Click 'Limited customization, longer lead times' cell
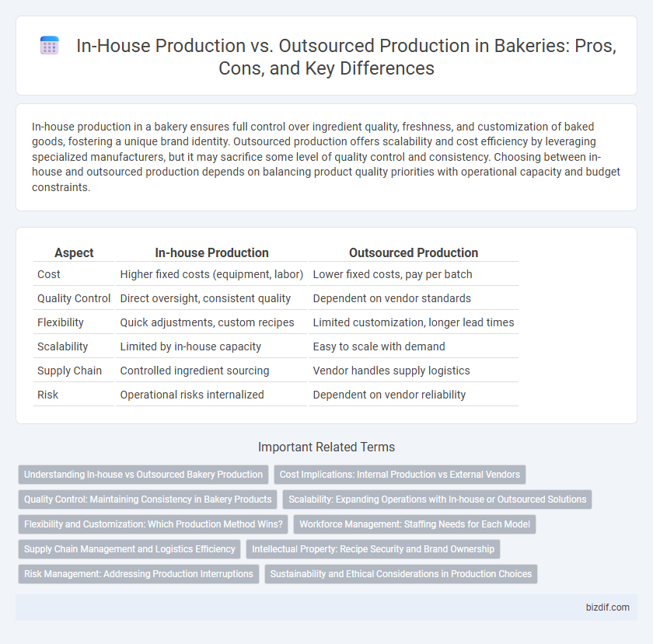This screenshot has height=644, width=653. [x=413, y=322]
